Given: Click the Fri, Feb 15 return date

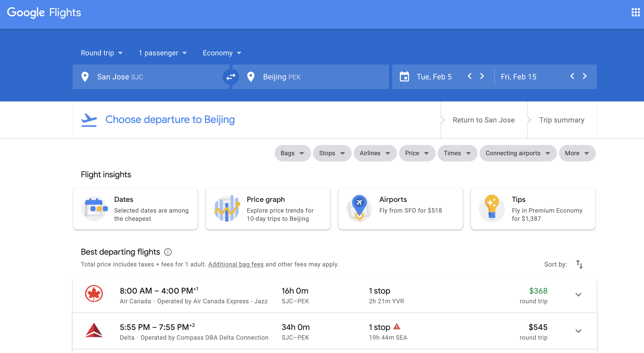Looking at the screenshot, I should (x=519, y=77).
